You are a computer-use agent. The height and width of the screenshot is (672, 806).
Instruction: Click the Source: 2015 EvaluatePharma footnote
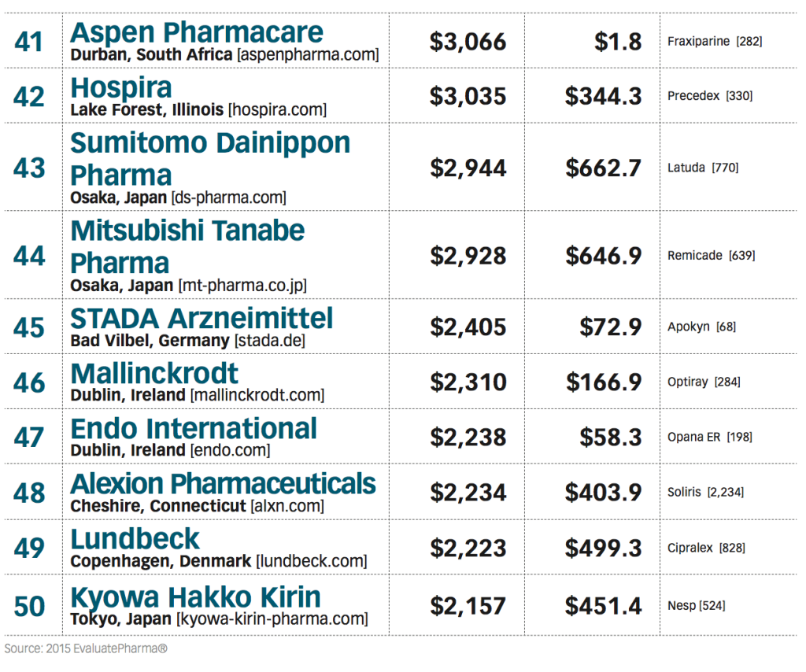pos(86,648)
